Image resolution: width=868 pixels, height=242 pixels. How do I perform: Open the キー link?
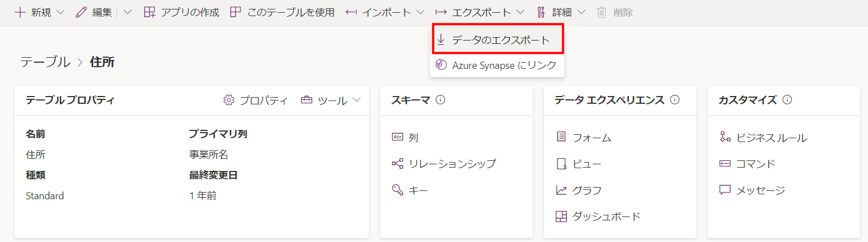tap(418, 190)
